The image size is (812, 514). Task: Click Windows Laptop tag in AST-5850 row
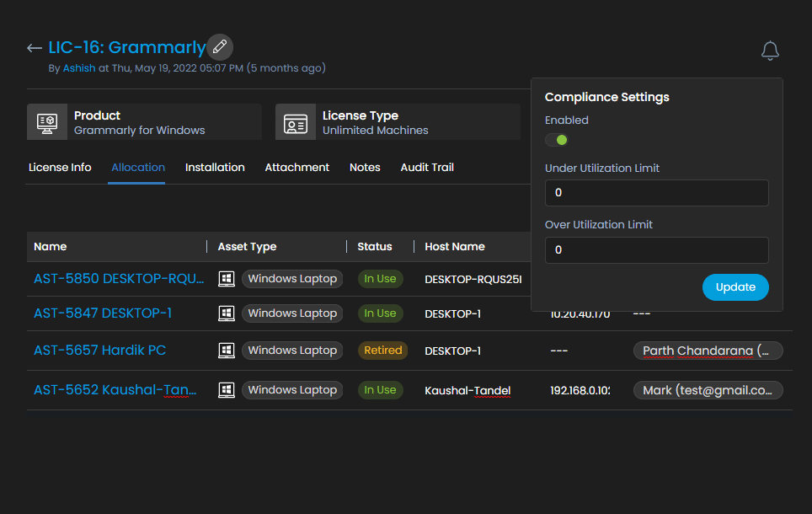292,279
